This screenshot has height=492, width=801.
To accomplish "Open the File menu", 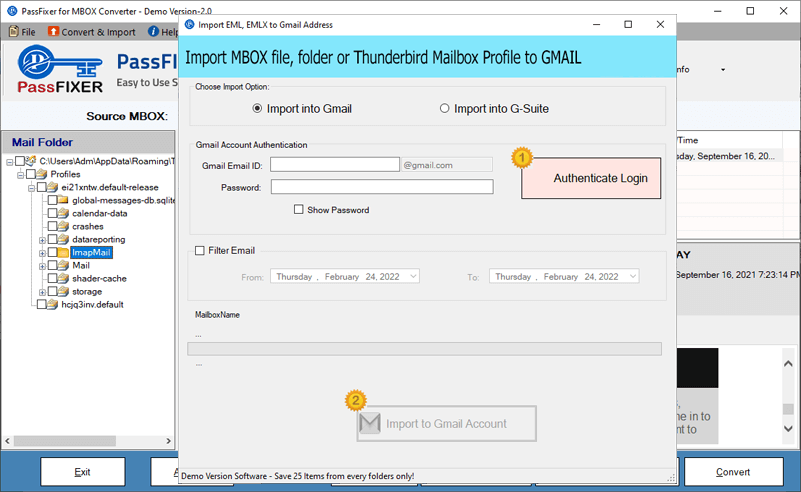I will point(22,32).
